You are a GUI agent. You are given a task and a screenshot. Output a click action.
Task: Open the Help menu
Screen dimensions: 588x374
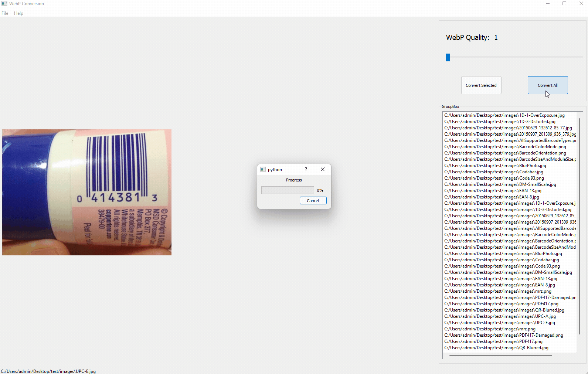(18, 13)
